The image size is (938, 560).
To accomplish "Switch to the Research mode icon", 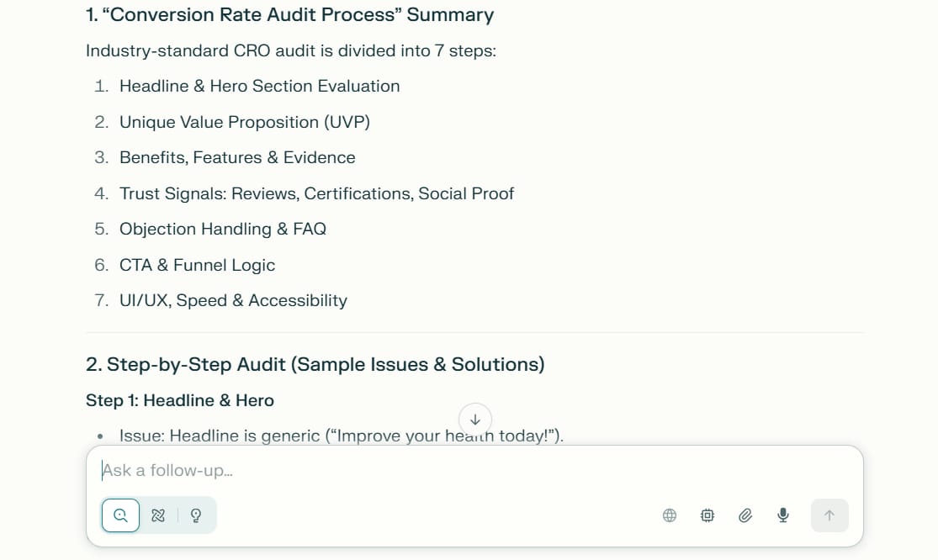I will (x=158, y=515).
